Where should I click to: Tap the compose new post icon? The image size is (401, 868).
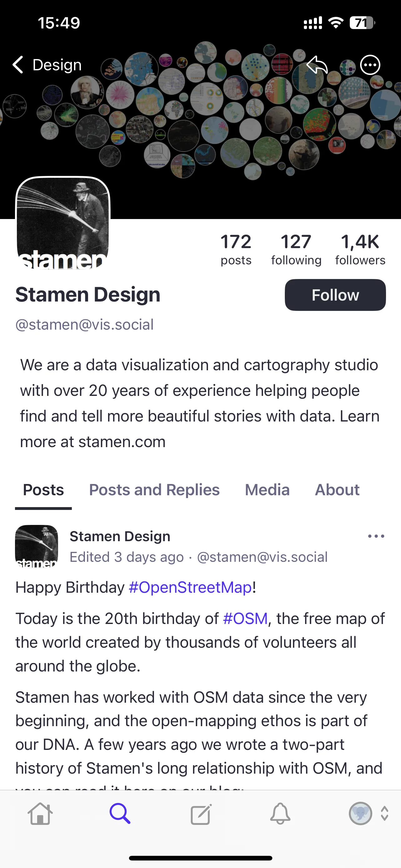pos(201,814)
